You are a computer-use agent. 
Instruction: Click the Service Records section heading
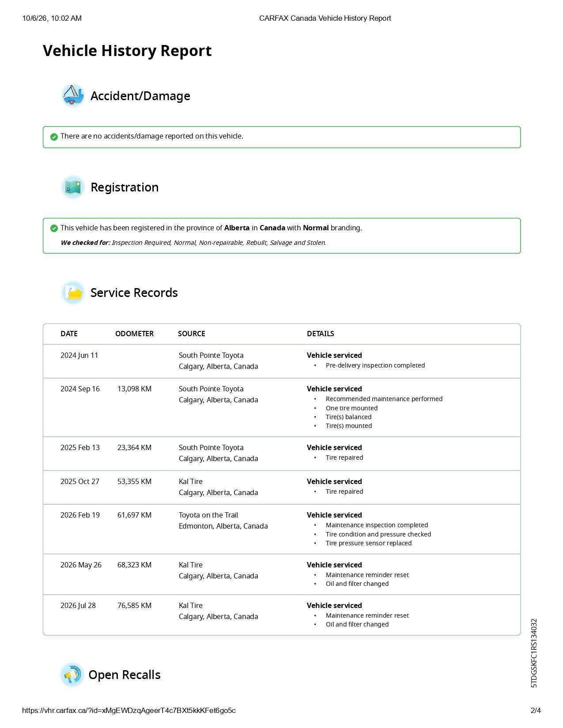click(x=134, y=293)
